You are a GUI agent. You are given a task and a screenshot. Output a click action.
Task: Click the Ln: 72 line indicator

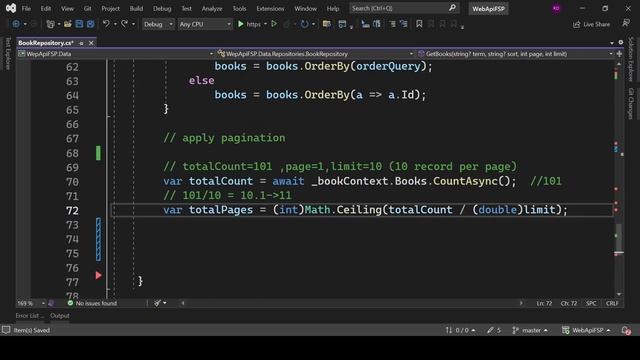[x=544, y=303]
